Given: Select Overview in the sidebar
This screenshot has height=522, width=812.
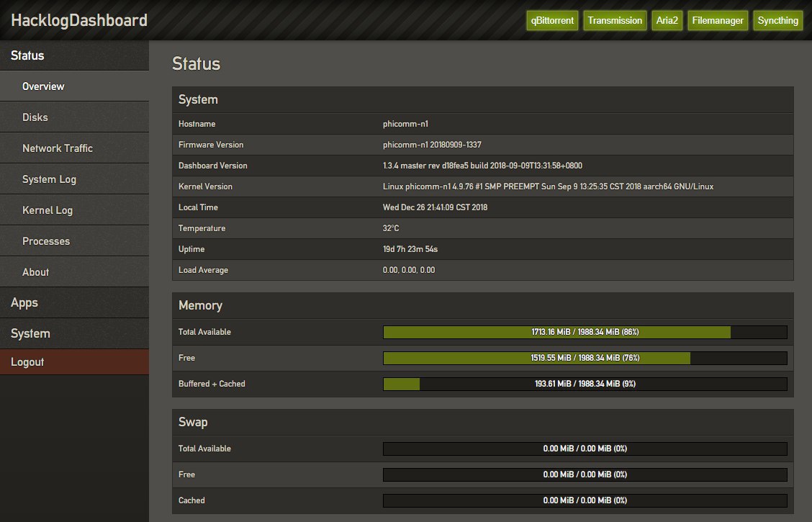Looking at the screenshot, I should pyautogui.click(x=43, y=86).
